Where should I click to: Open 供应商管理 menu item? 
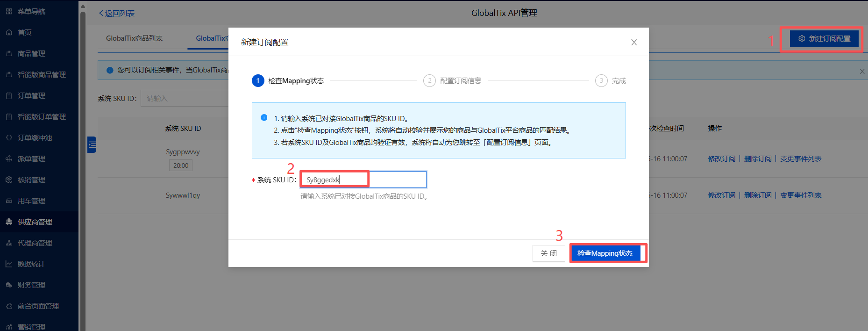tap(39, 222)
